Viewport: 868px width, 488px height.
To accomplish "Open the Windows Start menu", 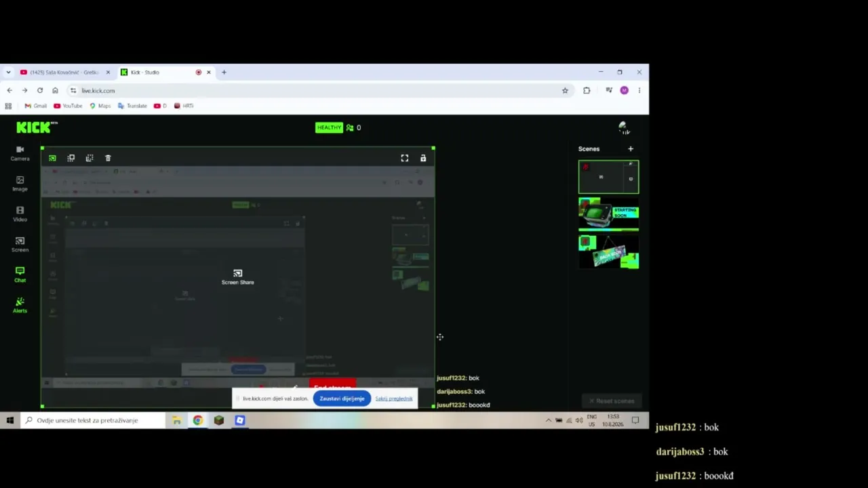I will (x=9, y=420).
